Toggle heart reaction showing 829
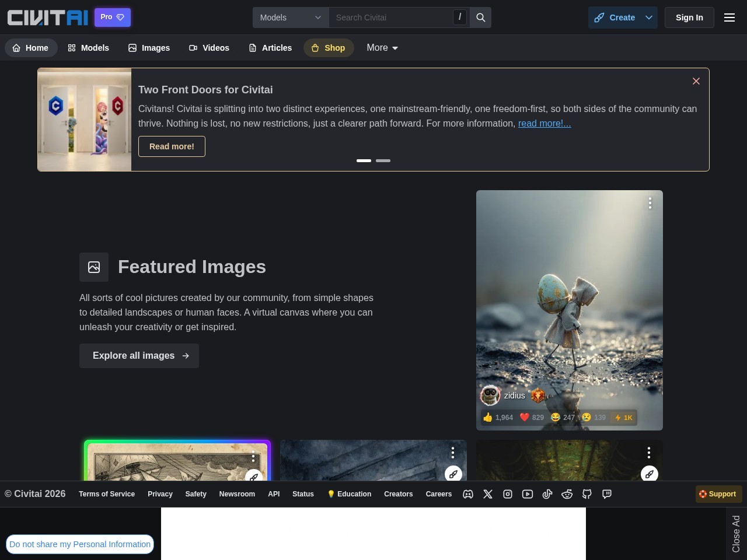747x560 pixels. pos(532,417)
